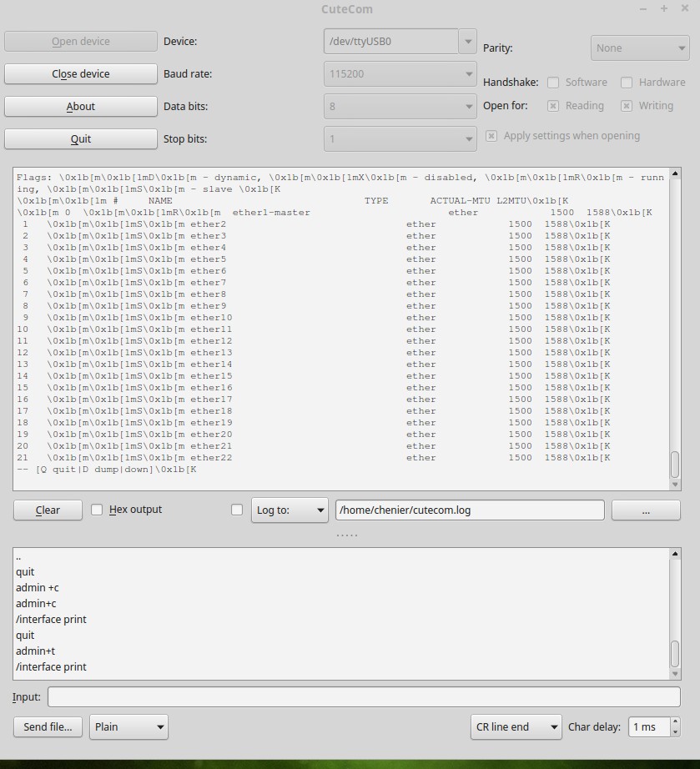
Task: Click output pane scrollbar down arrow
Action: (675, 484)
